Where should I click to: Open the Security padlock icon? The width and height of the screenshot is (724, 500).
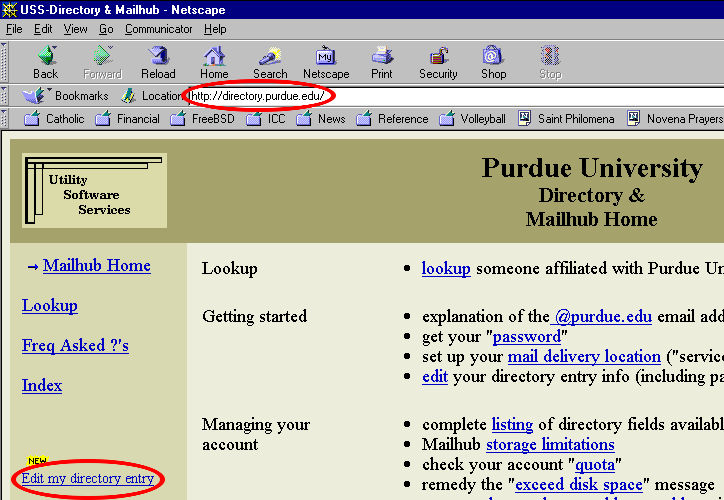(x=439, y=56)
